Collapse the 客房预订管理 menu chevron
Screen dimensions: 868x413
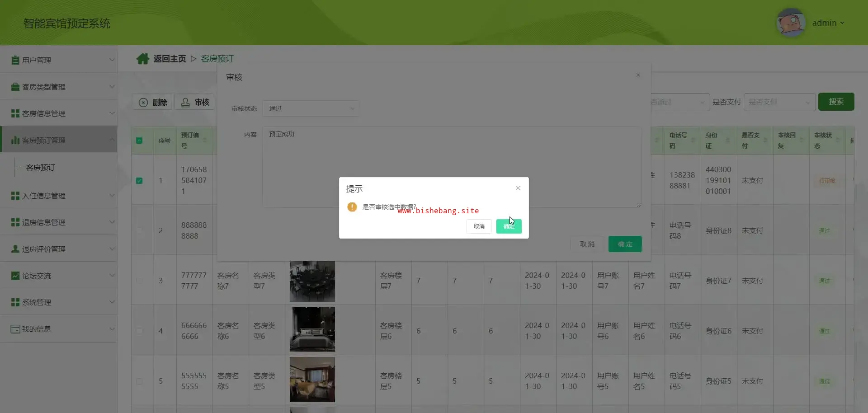pos(112,140)
